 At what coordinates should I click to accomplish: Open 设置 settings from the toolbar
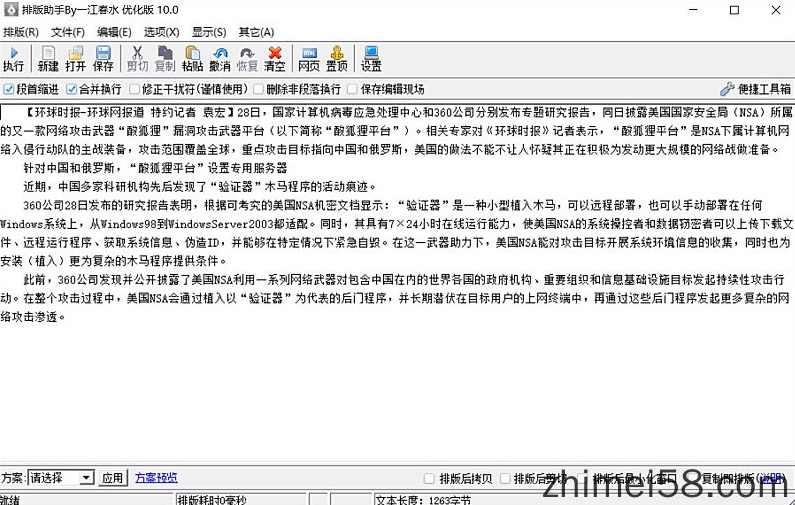pos(371,59)
